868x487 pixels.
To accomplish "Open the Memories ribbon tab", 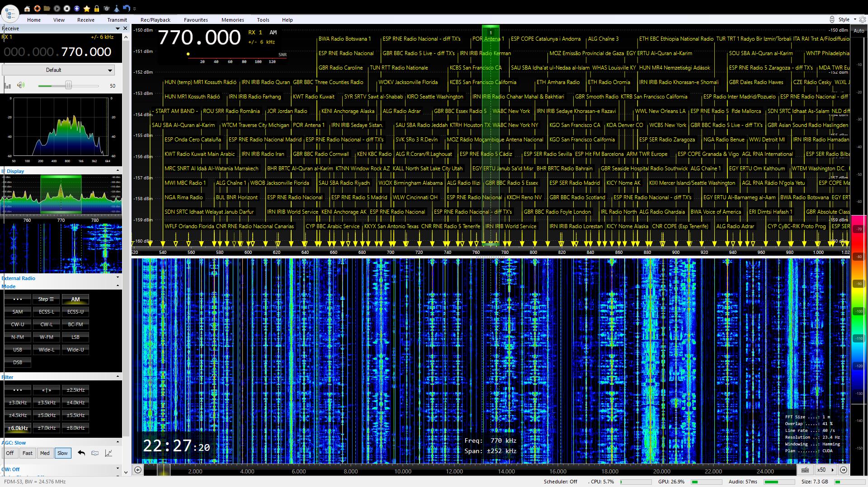I will coord(232,20).
